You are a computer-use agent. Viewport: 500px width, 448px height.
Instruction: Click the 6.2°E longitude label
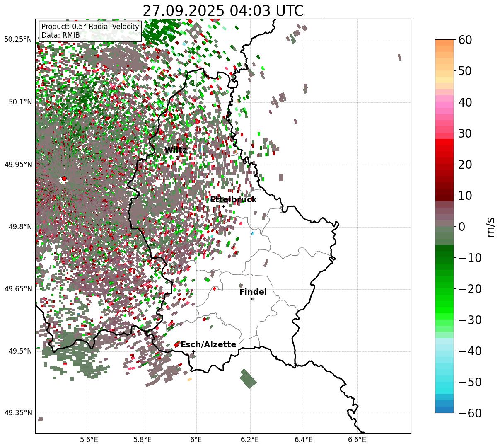tap(250, 439)
